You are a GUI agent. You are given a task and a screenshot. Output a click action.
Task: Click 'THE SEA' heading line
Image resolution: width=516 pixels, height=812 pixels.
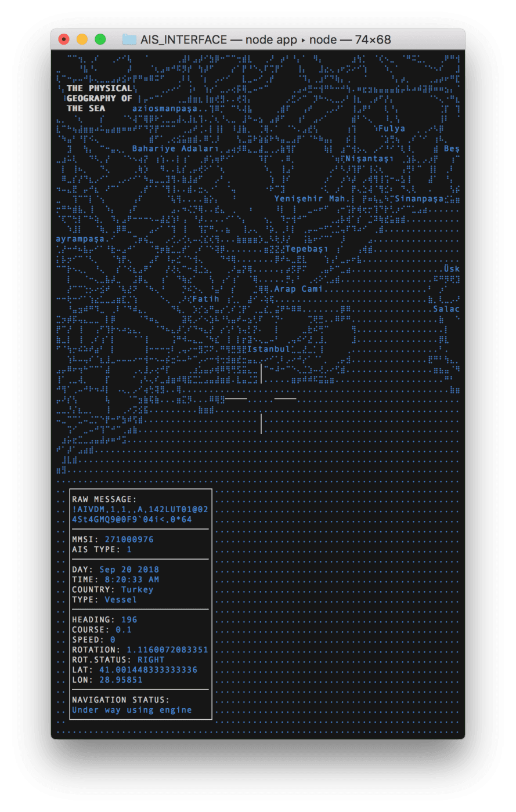pos(86,108)
